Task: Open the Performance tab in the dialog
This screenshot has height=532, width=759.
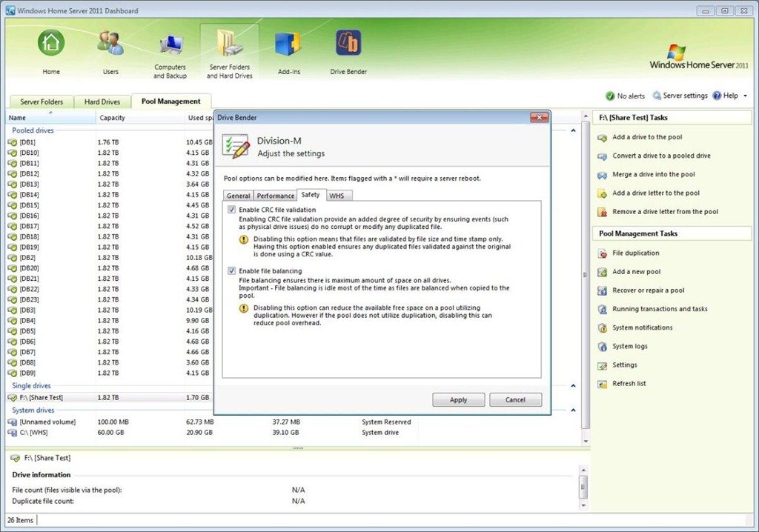Action: (276, 196)
